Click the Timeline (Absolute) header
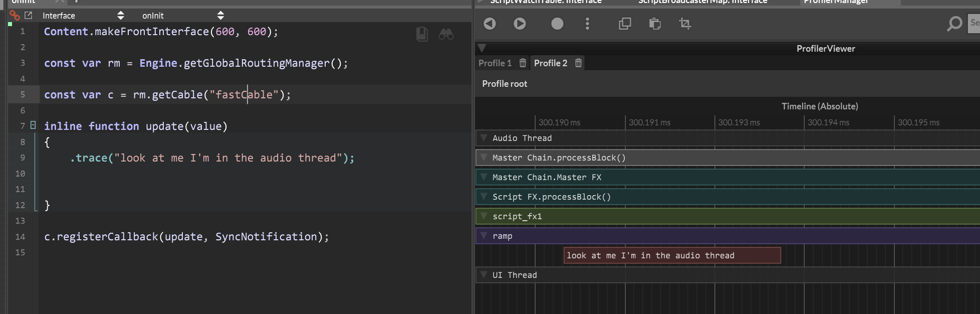This screenshot has height=314, width=980. click(820, 106)
